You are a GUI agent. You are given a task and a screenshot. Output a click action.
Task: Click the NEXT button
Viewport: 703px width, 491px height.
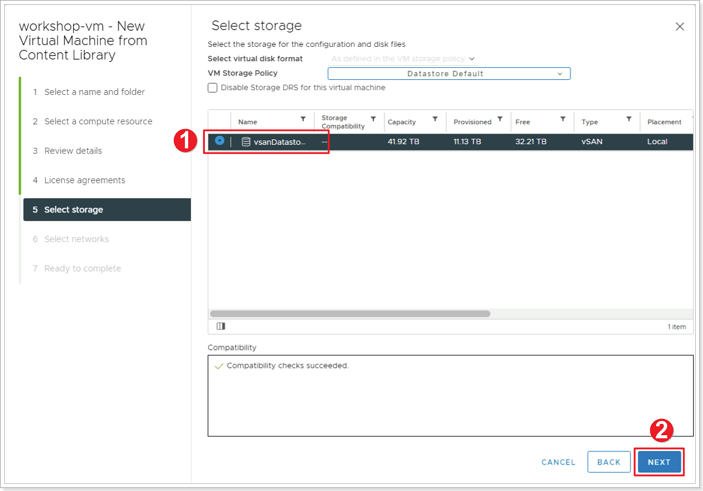659,462
